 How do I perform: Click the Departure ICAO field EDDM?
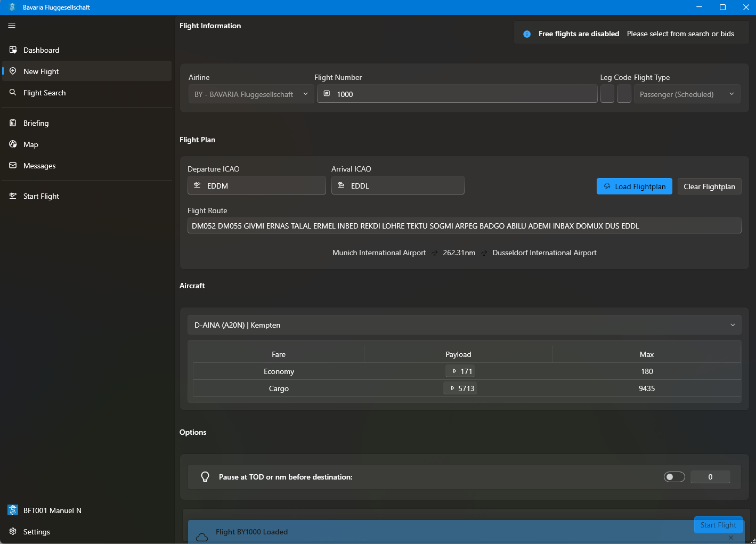point(256,185)
